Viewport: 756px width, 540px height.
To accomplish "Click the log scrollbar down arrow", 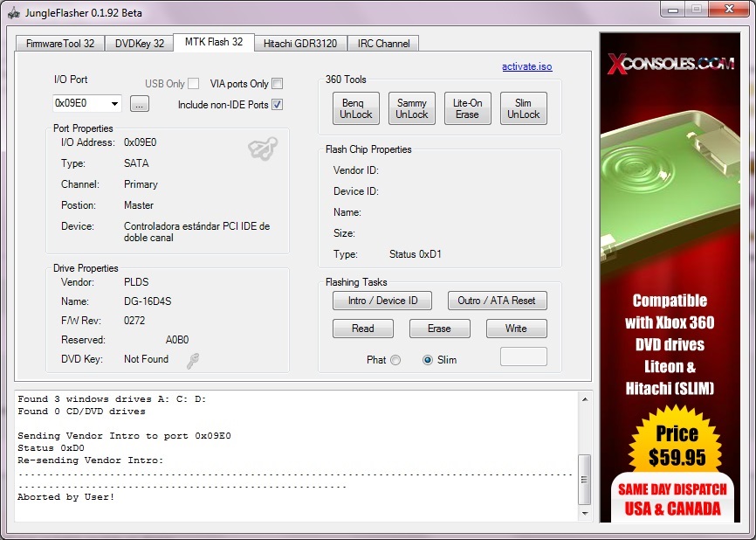I will (585, 513).
